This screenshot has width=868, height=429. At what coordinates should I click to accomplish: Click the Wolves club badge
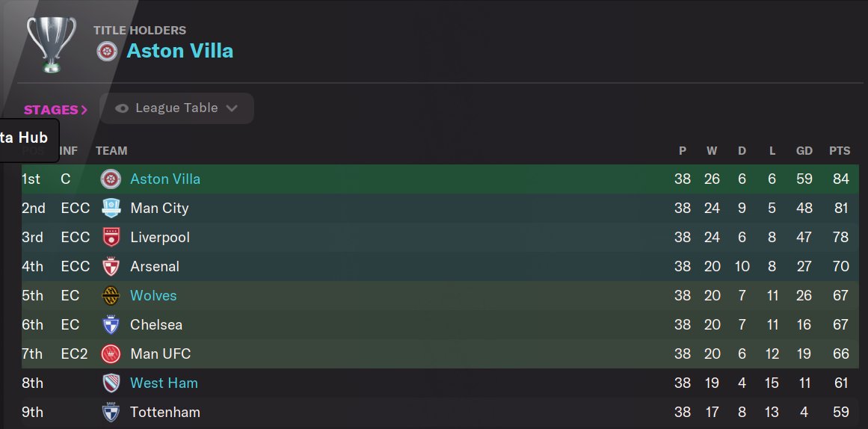(111, 296)
